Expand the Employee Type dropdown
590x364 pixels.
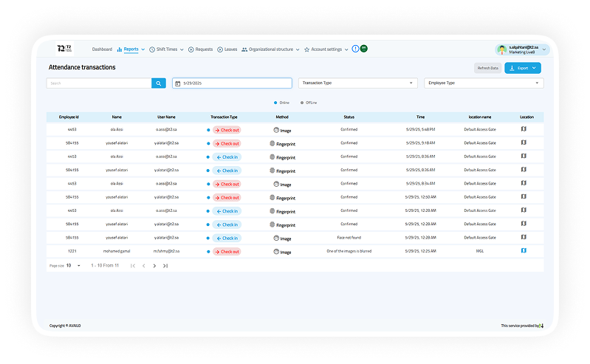tap(484, 83)
